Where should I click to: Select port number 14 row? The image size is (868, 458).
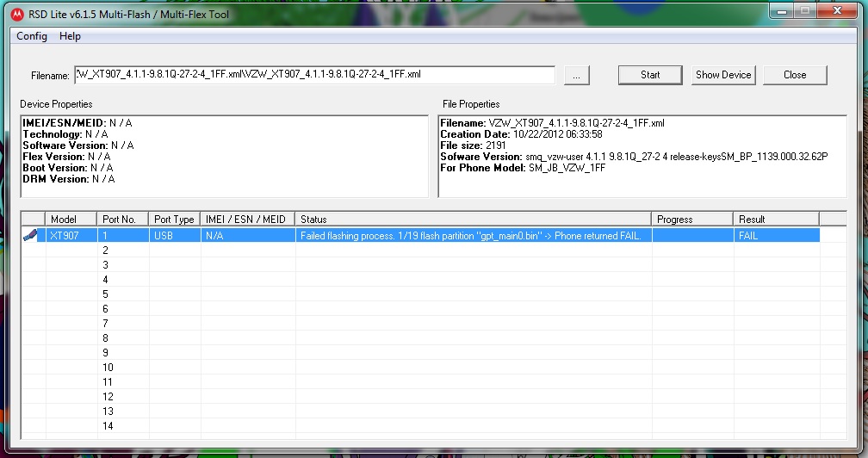click(x=433, y=426)
